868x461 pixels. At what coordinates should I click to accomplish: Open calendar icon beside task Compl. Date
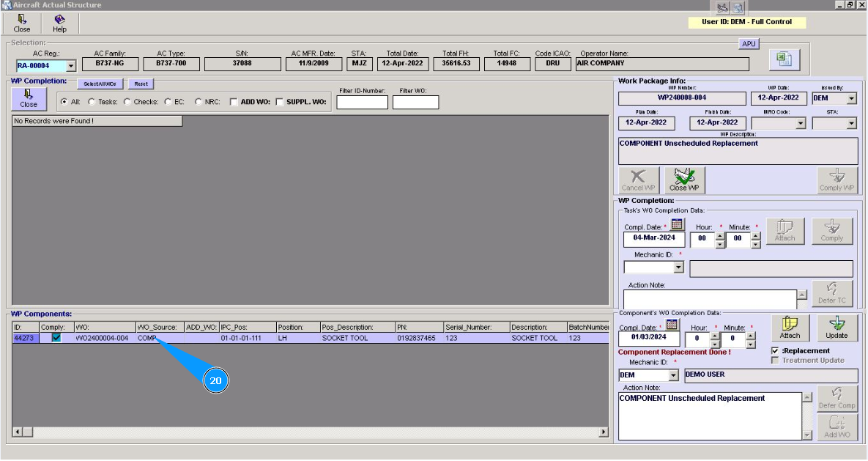(x=677, y=225)
